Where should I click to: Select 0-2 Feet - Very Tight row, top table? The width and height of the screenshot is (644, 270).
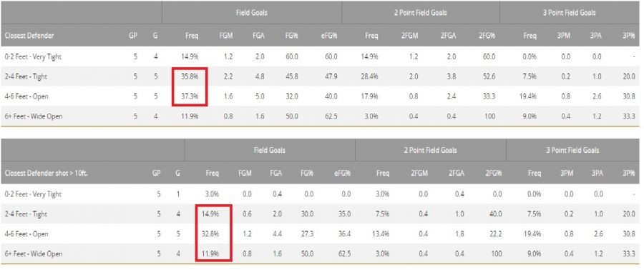pyautogui.click(x=320, y=56)
